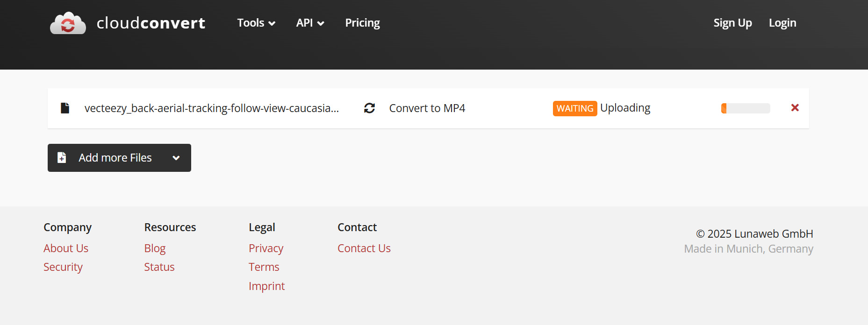Click the CloudConvert cloud logo icon
The image size is (868, 325).
pyautogui.click(x=68, y=23)
